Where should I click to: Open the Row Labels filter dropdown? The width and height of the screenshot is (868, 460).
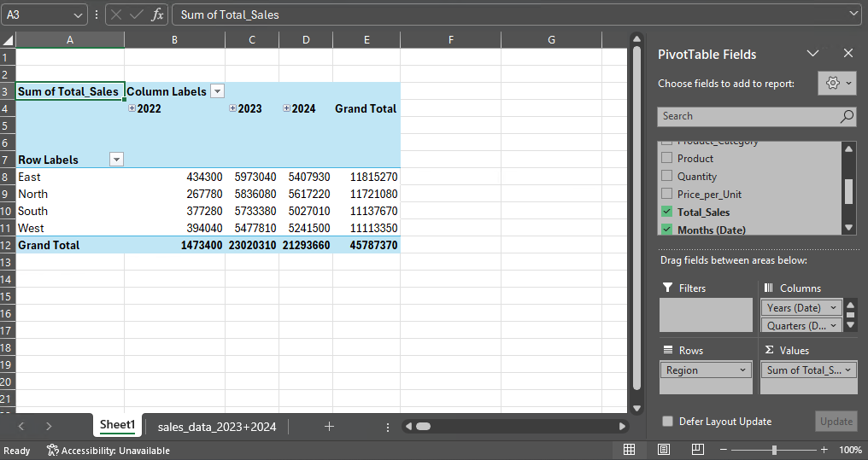click(116, 160)
